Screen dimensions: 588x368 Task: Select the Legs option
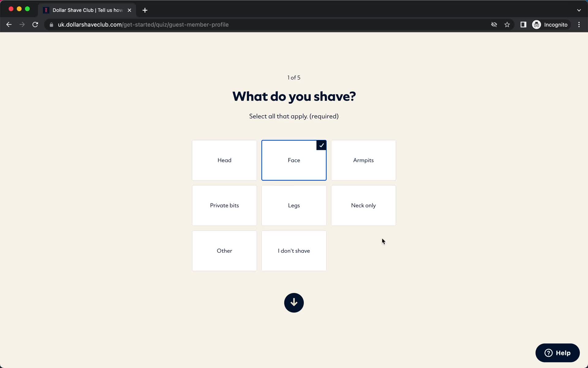(x=294, y=205)
